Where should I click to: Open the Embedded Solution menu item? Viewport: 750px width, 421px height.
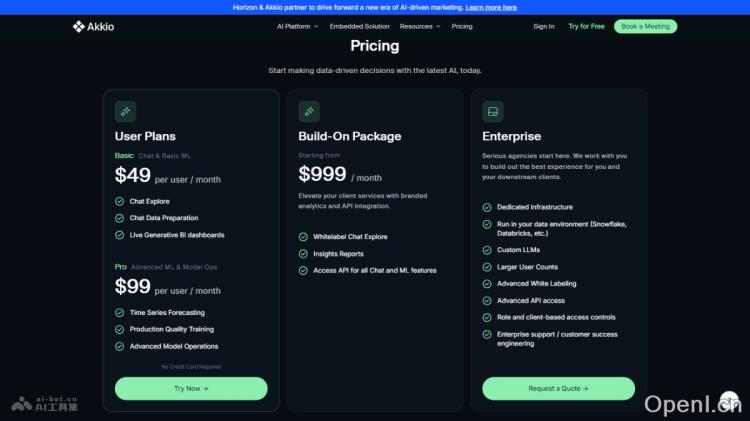[x=359, y=27]
